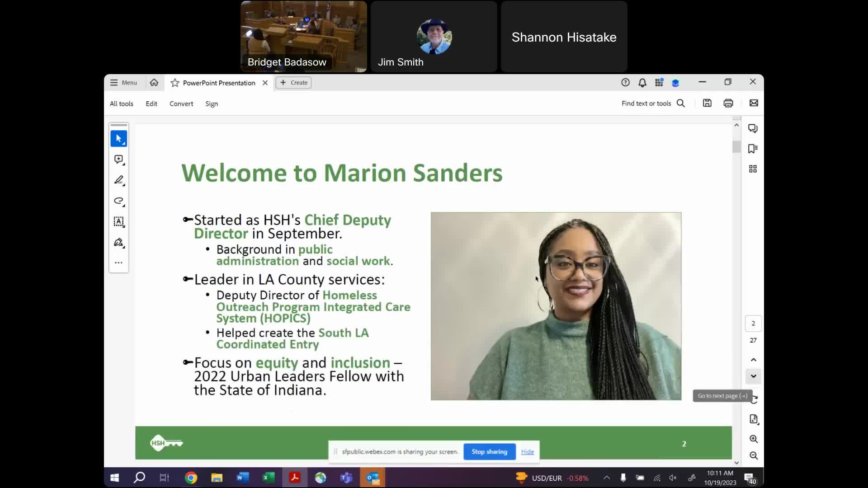868x488 pixels.
Task: Expand more tools ellipsis in toolbar
Action: [118, 263]
